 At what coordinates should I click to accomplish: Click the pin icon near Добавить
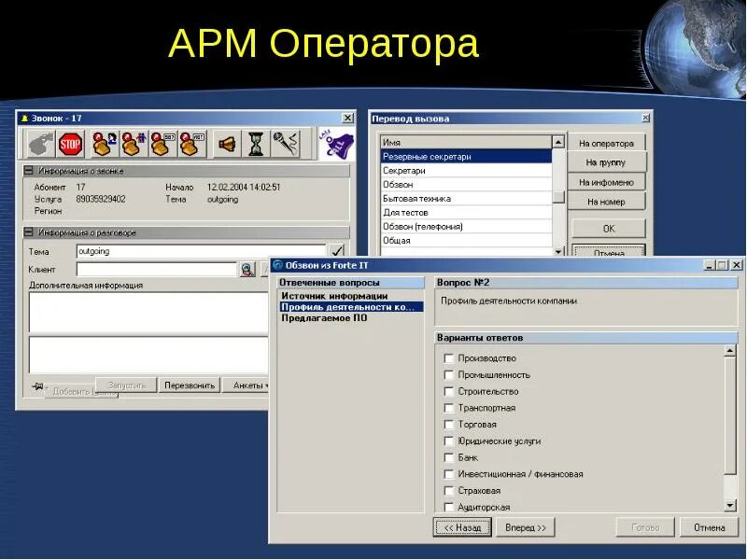pyautogui.click(x=37, y=386)
